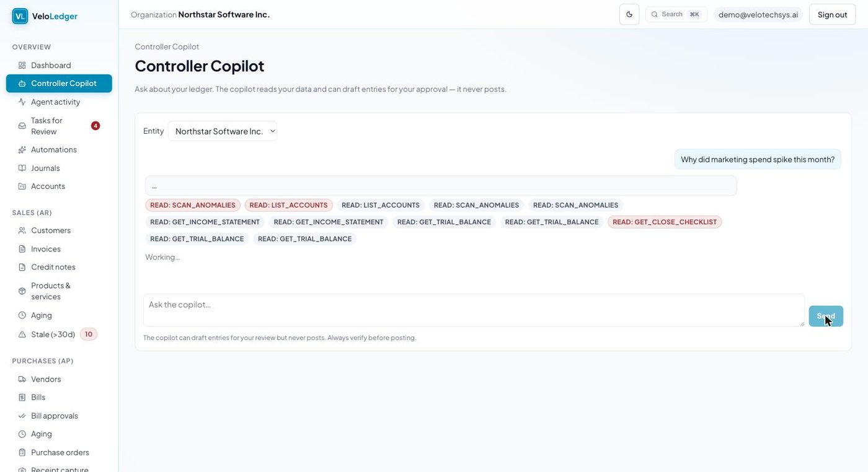Click the Controller Copilot page heading
This screenshot has height=472, width=868.
pyautogui.click(x=200, y=66)
